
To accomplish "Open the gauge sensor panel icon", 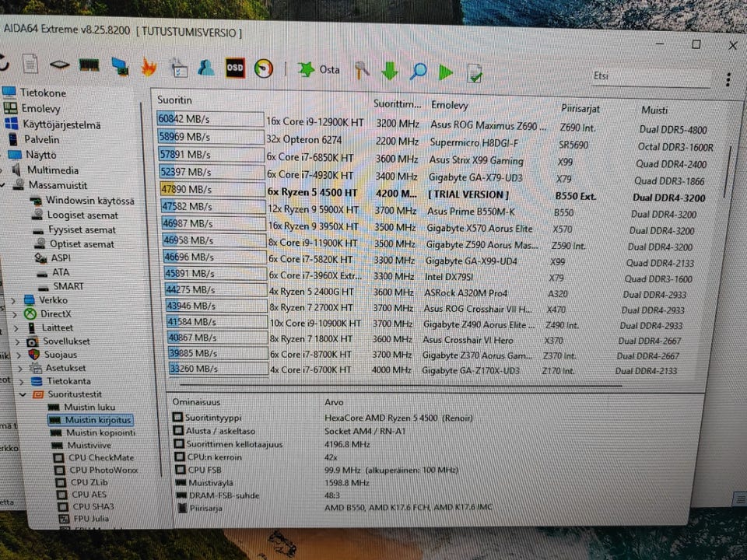I will [x=264, y=68].
